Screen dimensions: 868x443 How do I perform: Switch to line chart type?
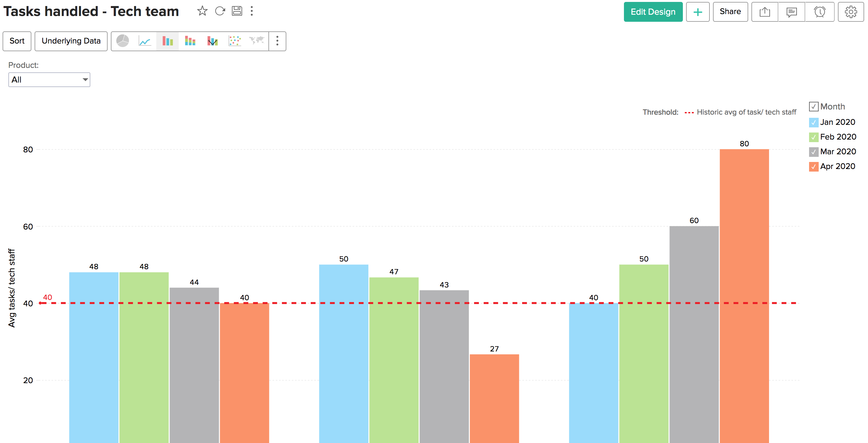pyautogui.click(x=145, y=41)
